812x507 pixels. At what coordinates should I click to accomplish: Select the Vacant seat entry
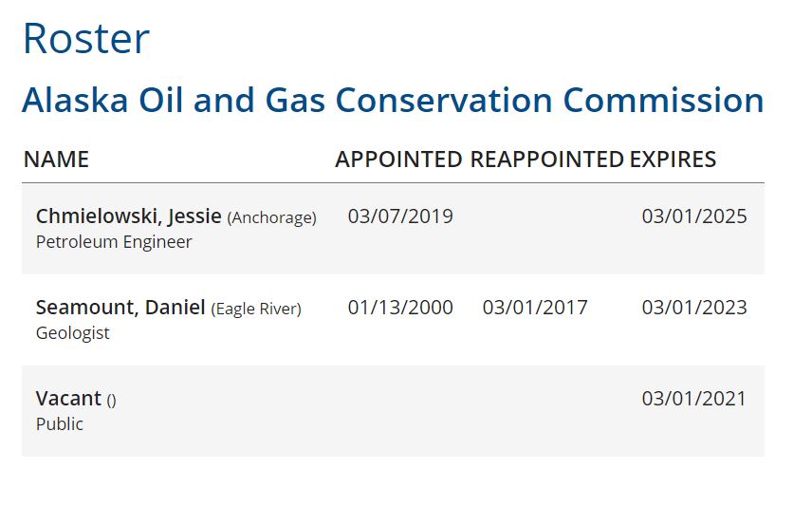pyautogui.click(x=68, y=399)
